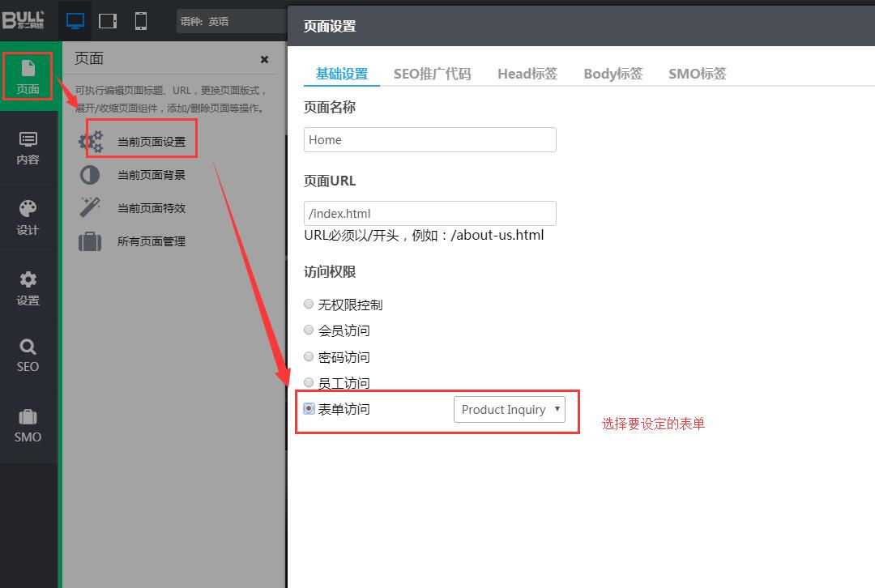Screen dimensions: 875x588
Task: Click inside the 页面URL input field
Action: tap(429, 213)
